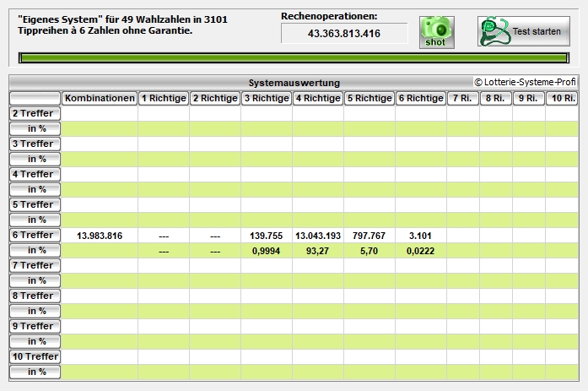
Task: Click the Rechenoperationen value field
Action: 344,34
